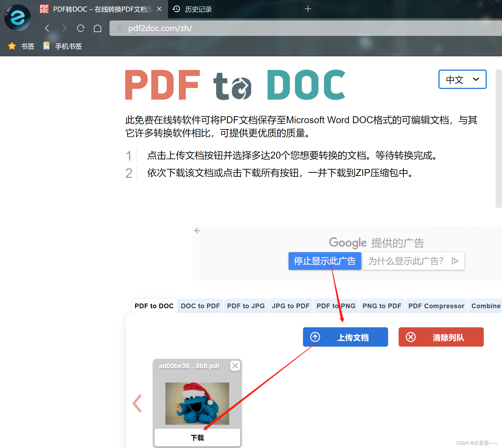Screen dimensions: 502x448
Task: Select the DOC to PDF tab
Action: click(200, 306)
